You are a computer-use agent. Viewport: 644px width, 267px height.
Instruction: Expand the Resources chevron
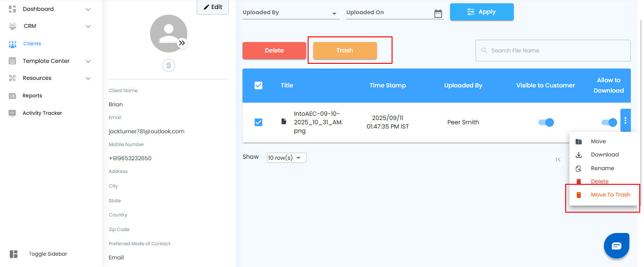coord(88,78)
